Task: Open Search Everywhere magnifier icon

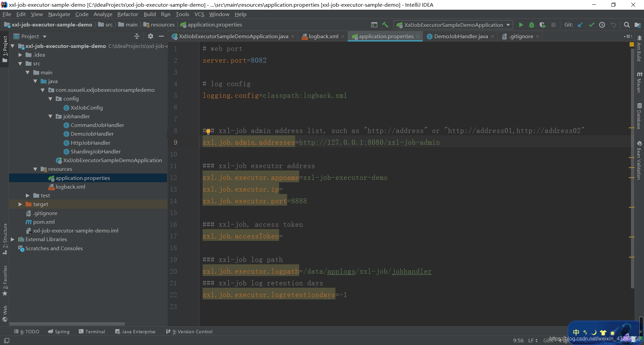Action: pyautogui.click(x=627, y=25)
